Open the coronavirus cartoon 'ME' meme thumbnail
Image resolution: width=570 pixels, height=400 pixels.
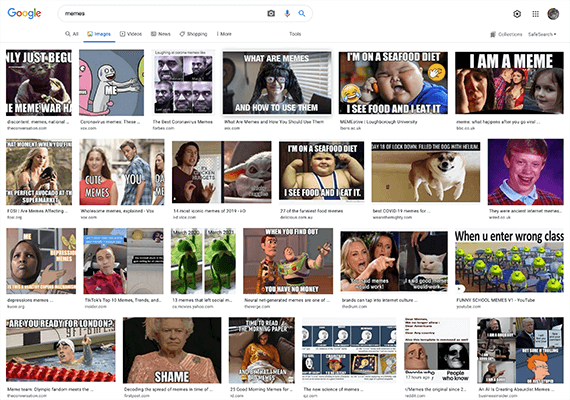pyautogui.click(x=112, y=83)
